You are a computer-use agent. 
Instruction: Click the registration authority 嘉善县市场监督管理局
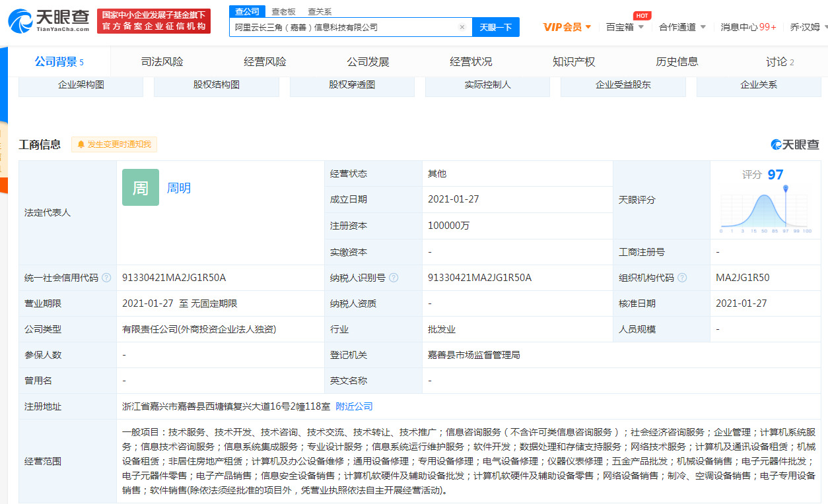coord(474,355)
